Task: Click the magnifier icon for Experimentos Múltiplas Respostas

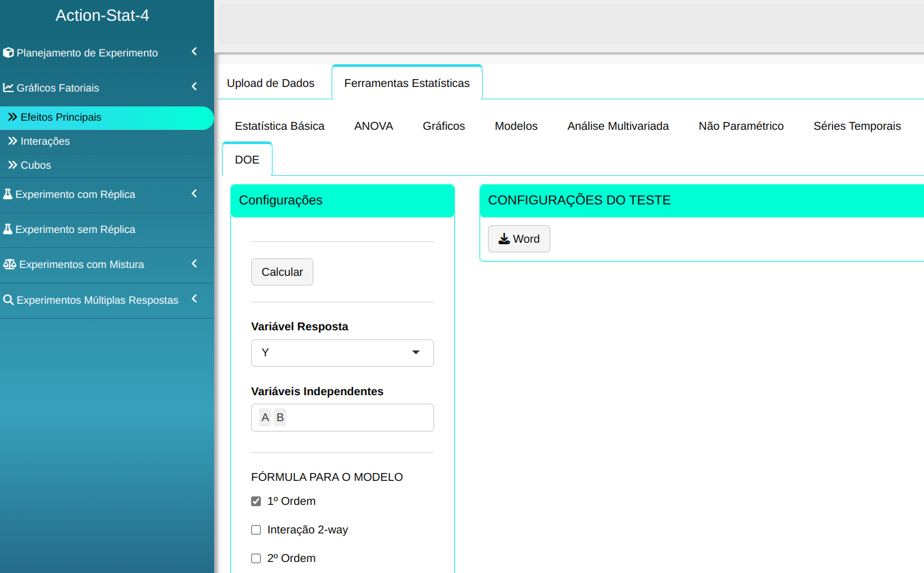Action: (x=8, y=300)
